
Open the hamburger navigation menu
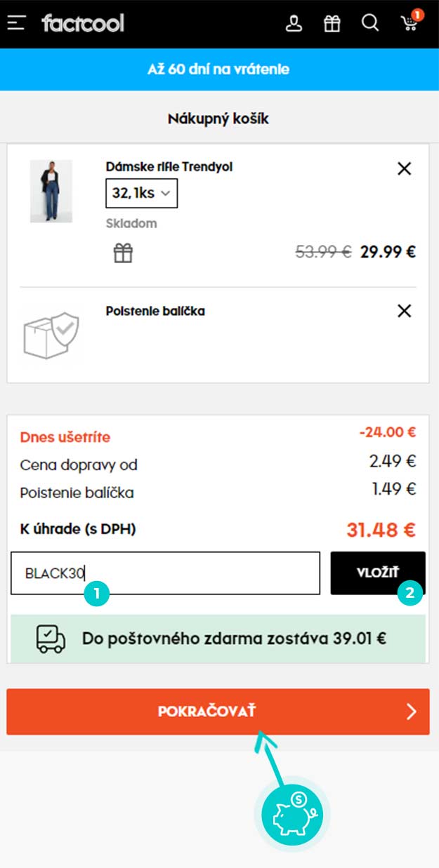coord(16,23)
